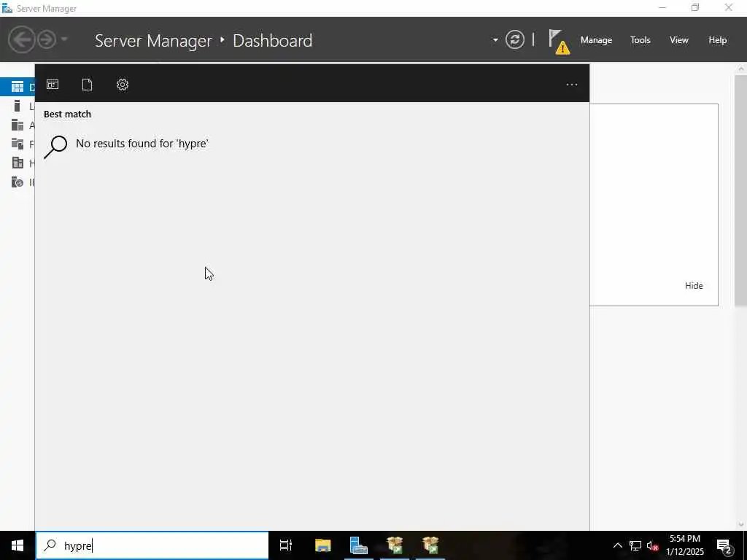Select the Hyper-V sidebar icon
The width and height of the screenshot is (747, 560).
pos(18,163)
